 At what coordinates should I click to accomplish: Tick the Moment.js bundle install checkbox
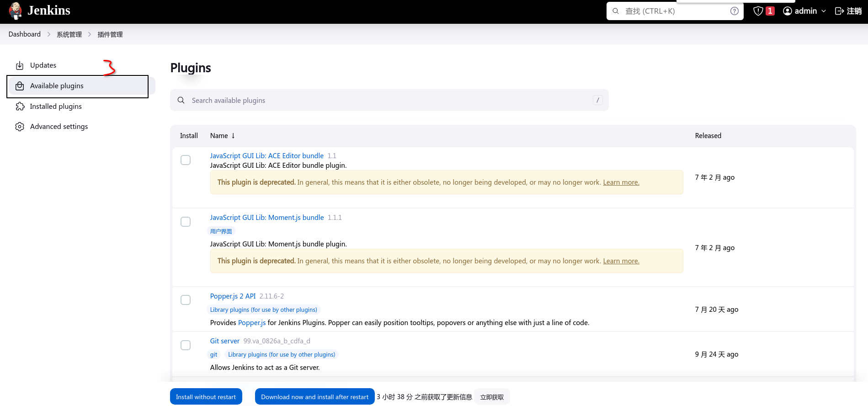click(186, 222)
